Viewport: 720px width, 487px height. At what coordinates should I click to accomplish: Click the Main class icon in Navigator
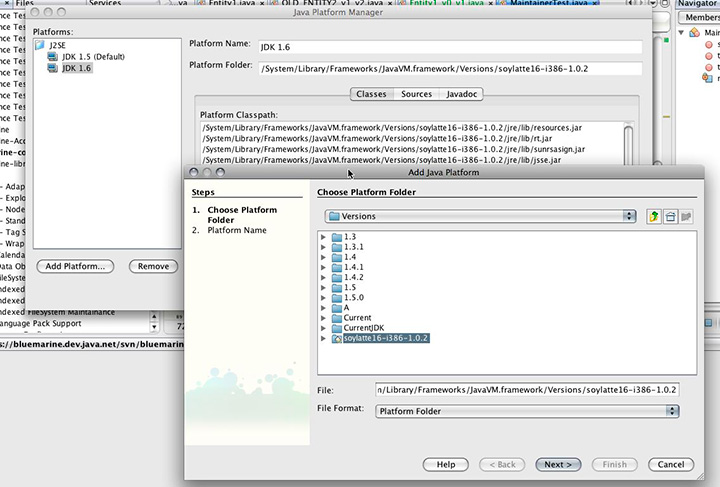tap(694, 33)
